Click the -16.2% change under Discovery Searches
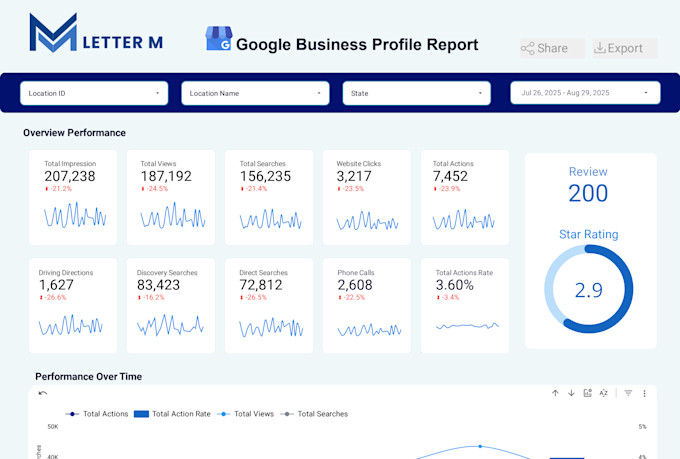Image resolution: width=680 pixels, height=459 pixels. (x=151, y=298)
